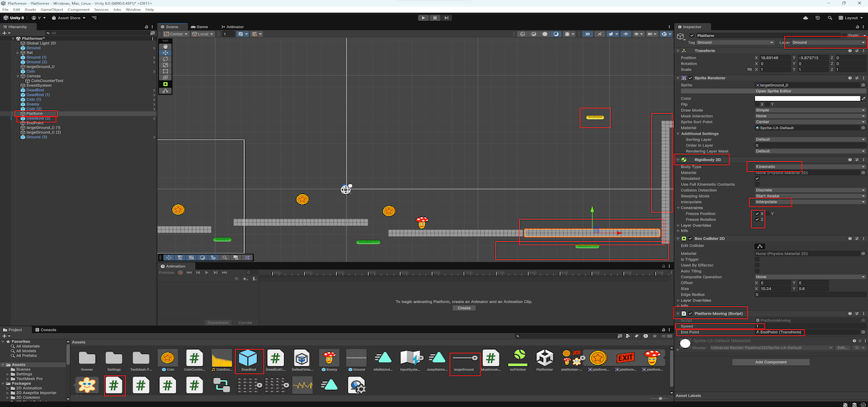Image resolution: width=868 pixels, height=407 pixels.
Task: Toggle Freeze Rotation Z checkbox
Action: [x=757, y=220]
